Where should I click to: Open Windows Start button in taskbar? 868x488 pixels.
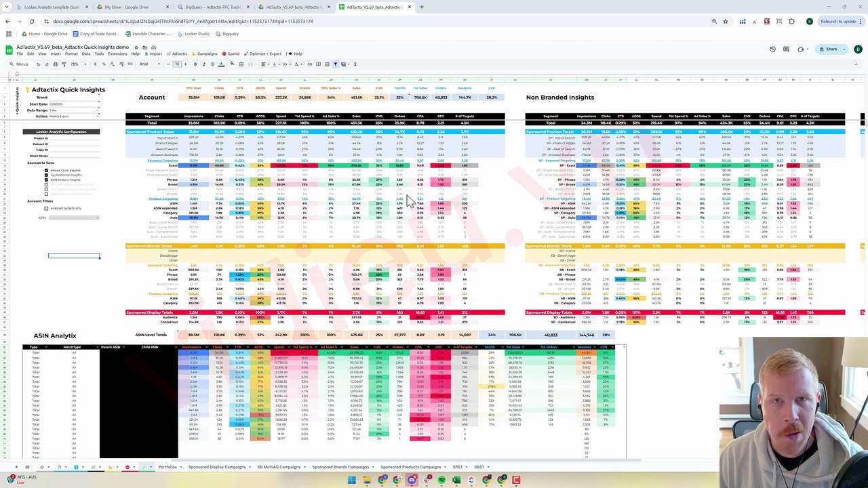(x=351, y=481)
